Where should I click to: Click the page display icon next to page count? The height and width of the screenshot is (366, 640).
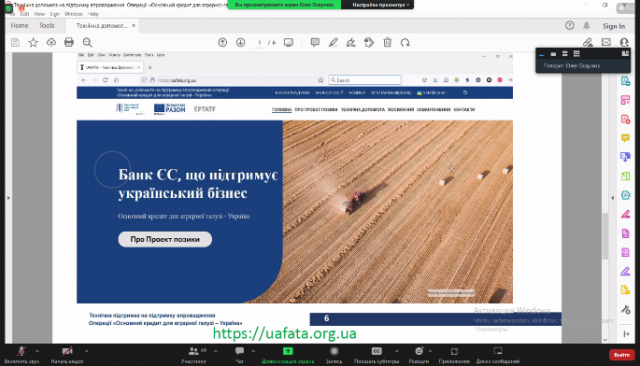coord(289,42)
